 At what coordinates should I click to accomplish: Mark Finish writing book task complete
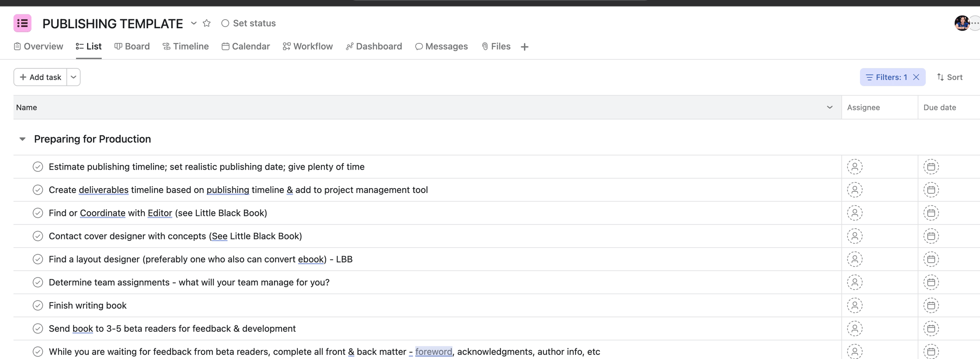(x=38, y=305)
